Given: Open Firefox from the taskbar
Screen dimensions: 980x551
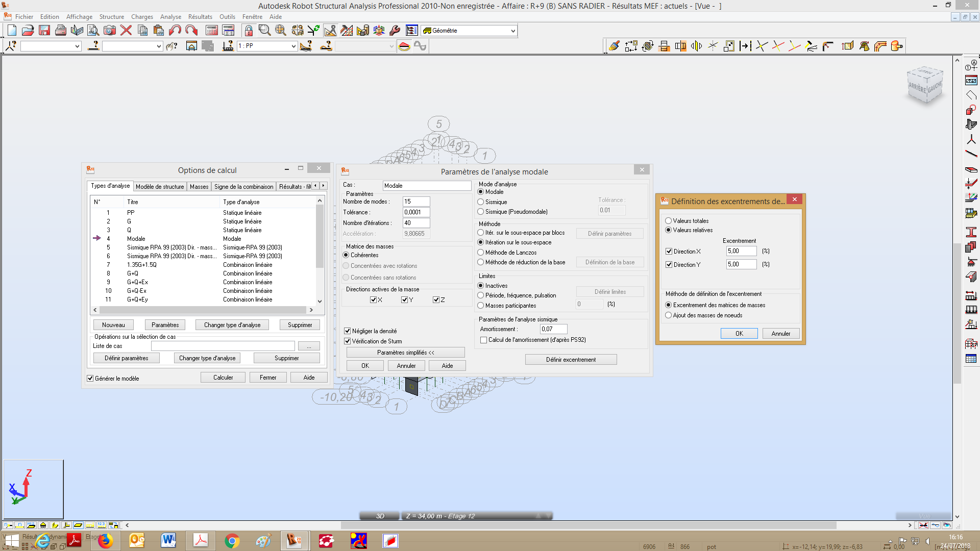Looking at the screenshot, I should pos(105,541).
